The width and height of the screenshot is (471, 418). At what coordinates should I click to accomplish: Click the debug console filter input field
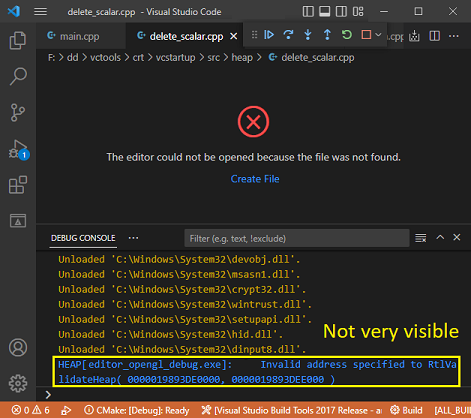[x=297, y=238]
